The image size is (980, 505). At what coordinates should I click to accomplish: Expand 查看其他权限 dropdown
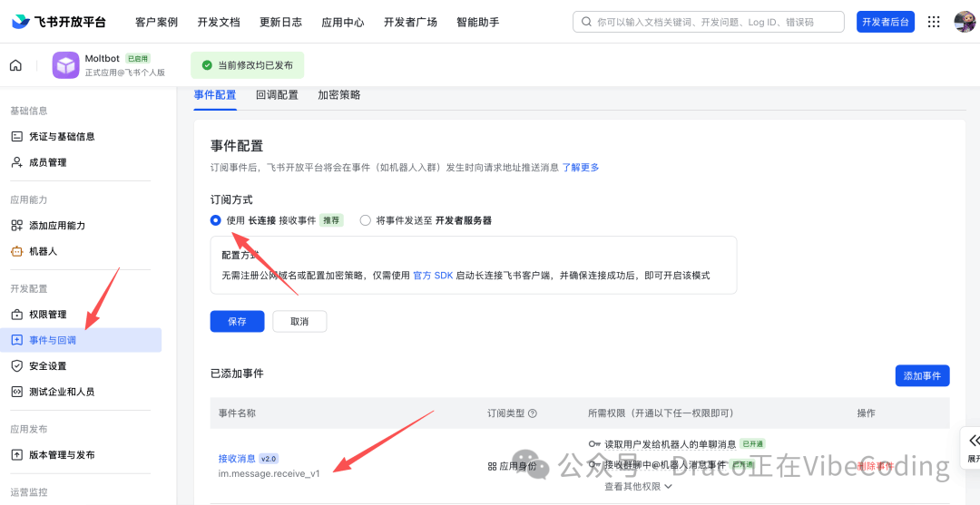point(639,486)
